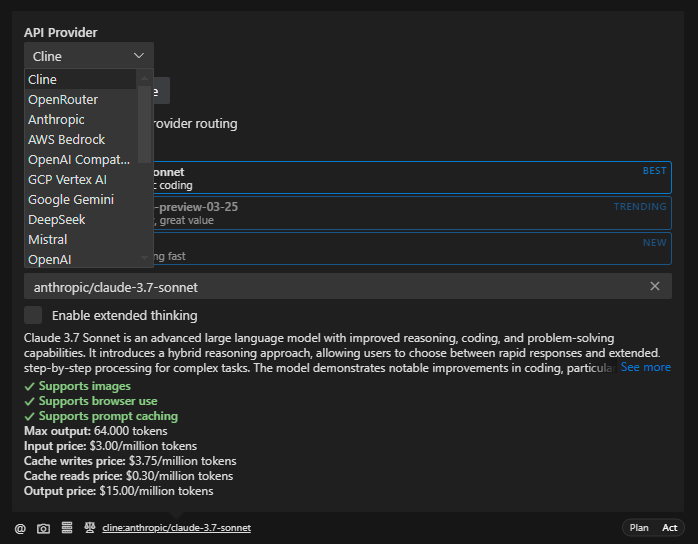Choose AWS Bedrock provider option
698x544 pixels.
pyautogui.click(x=81, y=139)
